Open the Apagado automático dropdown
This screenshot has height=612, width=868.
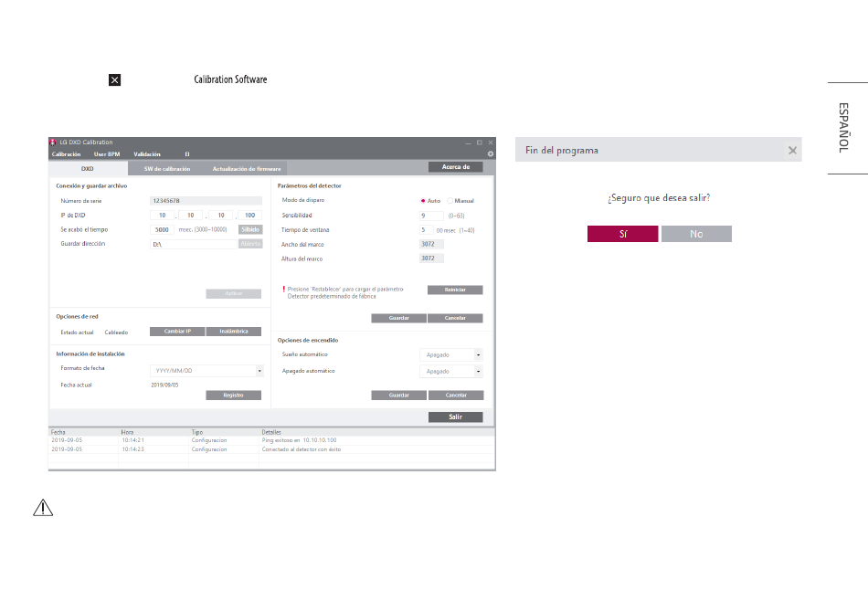[x=478, y=371]
